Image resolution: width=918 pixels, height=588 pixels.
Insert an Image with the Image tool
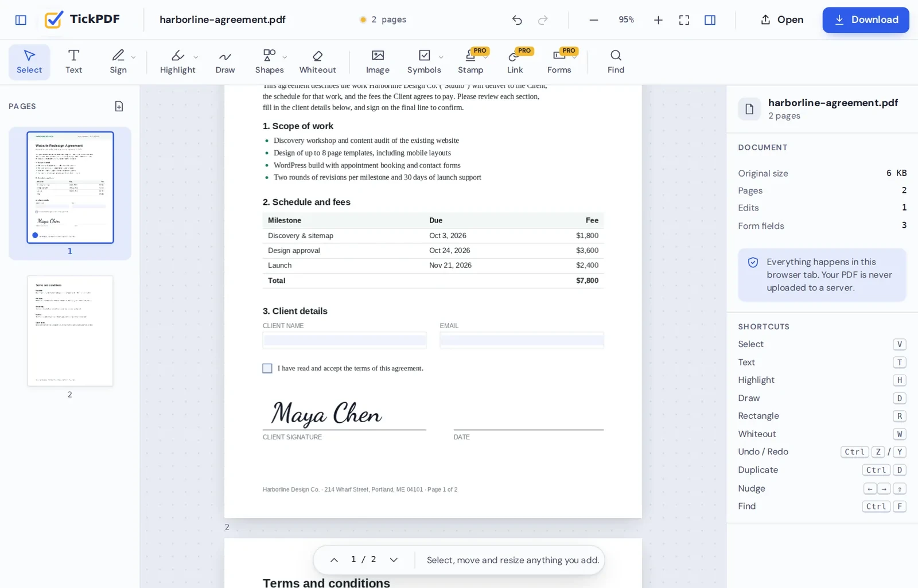coord(378,61)
